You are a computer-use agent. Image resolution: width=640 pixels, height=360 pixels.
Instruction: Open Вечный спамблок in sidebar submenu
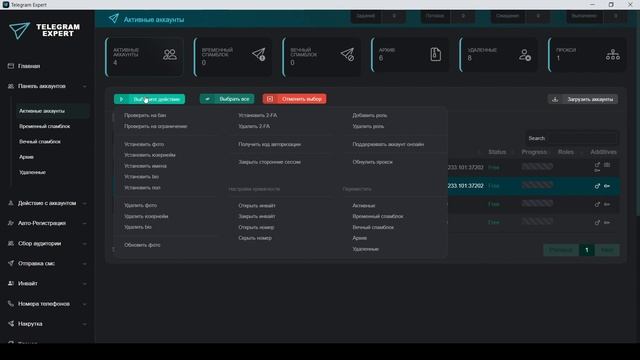click(x=40, y=142)
